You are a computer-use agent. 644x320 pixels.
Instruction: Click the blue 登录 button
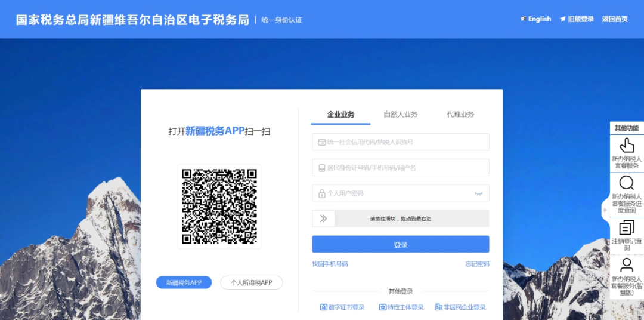(401, 244)
